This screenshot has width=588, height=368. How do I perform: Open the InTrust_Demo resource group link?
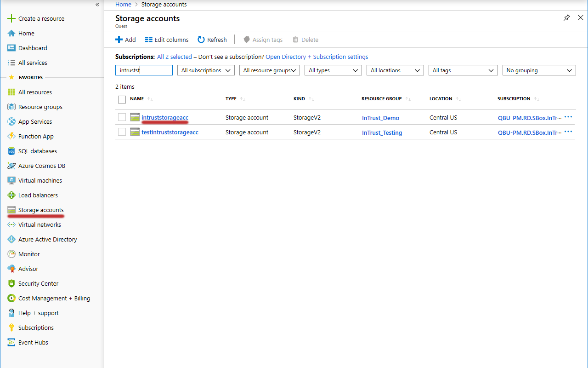click(x=380, y=118)
